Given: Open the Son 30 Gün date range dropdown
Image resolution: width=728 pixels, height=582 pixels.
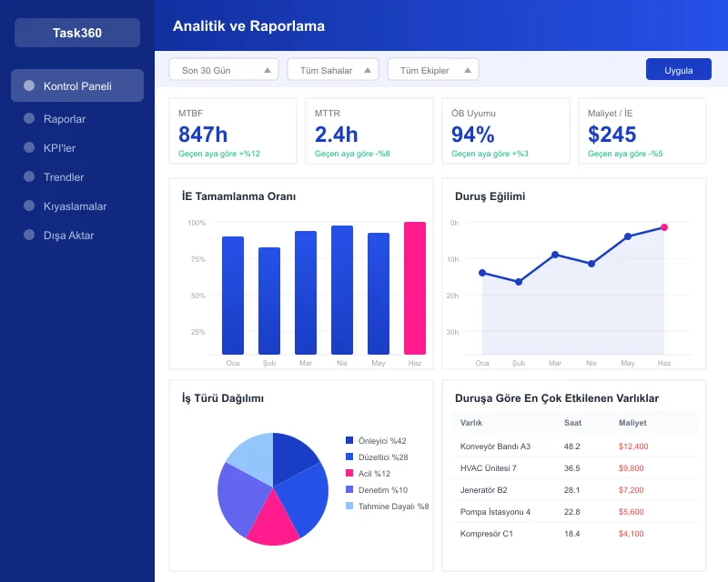Looking at the screenshot, I should [x=223, y=69].
